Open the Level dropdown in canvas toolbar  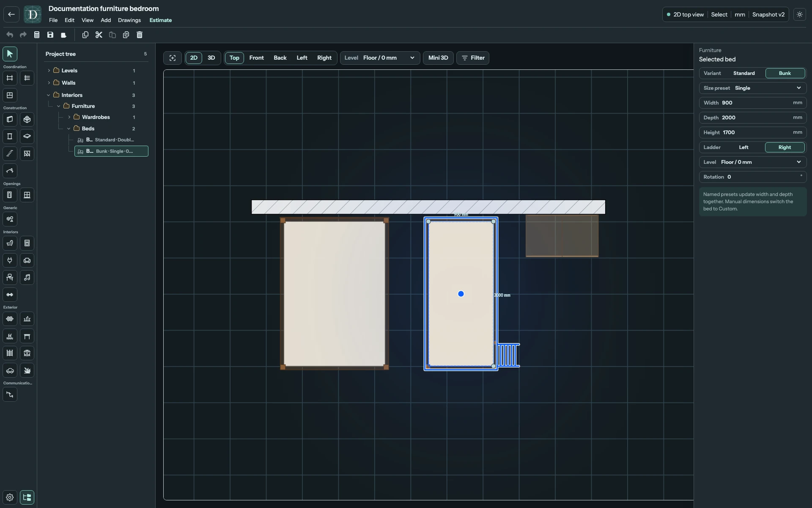click(380, 58)
